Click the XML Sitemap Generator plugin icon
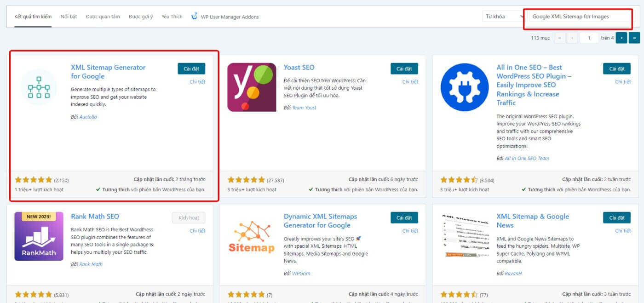644x303 pixels. point(39,87)
